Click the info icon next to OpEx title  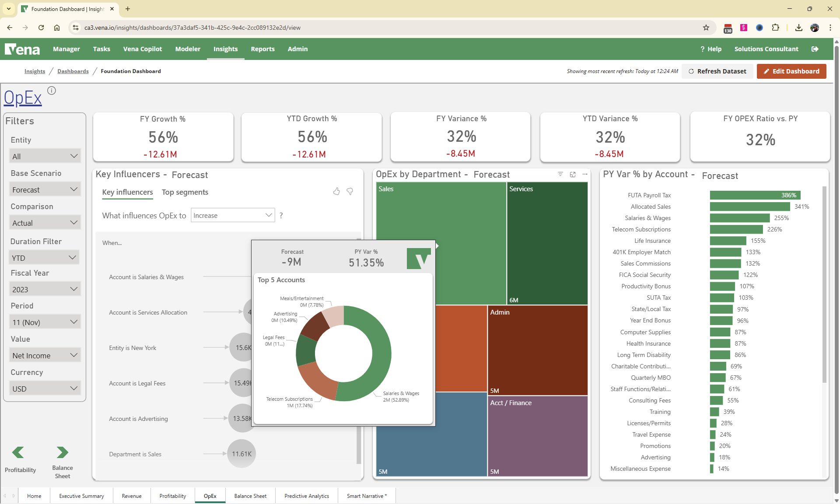tap(51, 90)
